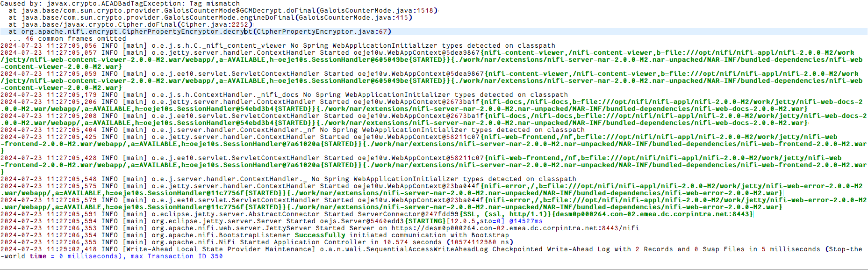Click the timestamp '11:27:05,575'

tap(72, 186)
